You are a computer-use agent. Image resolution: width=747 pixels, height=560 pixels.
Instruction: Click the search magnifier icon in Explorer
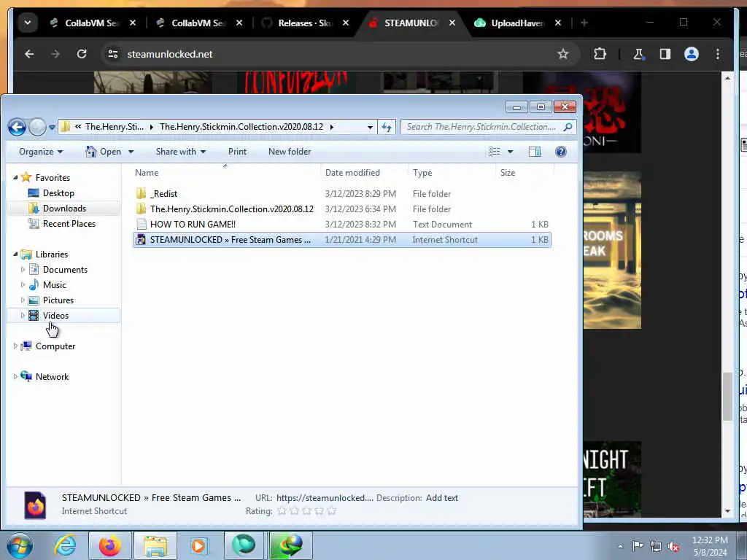click(568, 127)
